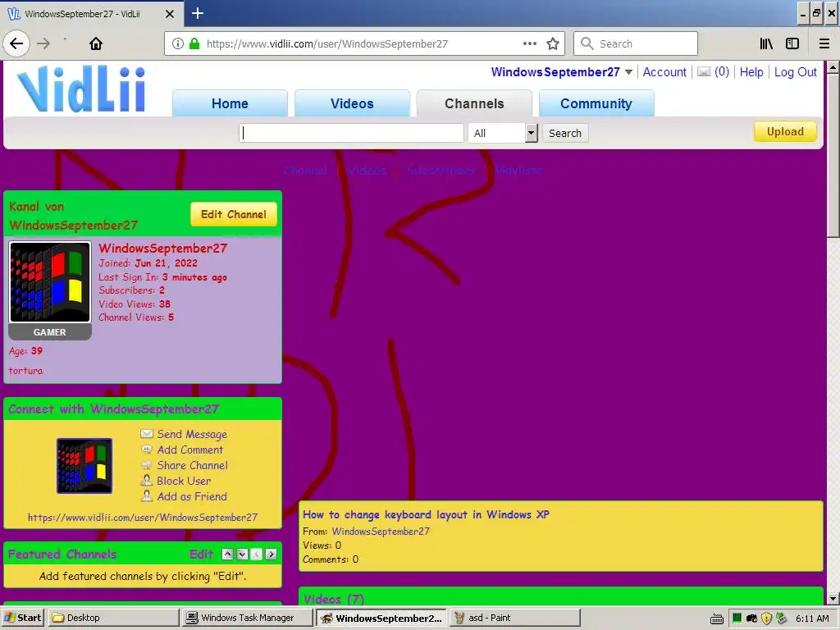Click the Upload button
840x630 pixels.
785,132
